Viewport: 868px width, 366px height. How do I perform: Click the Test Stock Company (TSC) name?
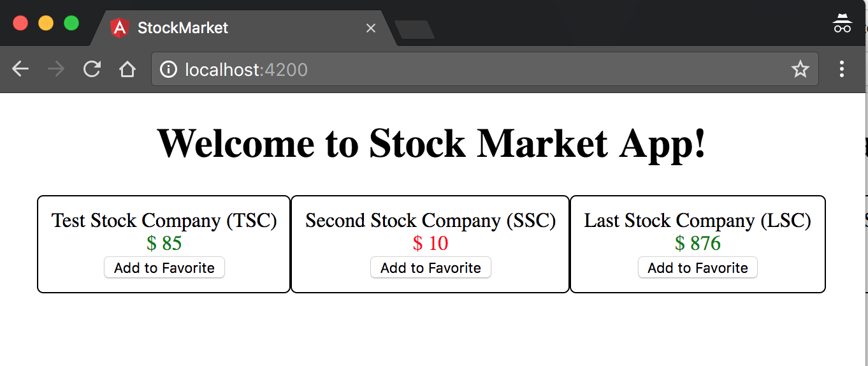[x=164, y=221]
